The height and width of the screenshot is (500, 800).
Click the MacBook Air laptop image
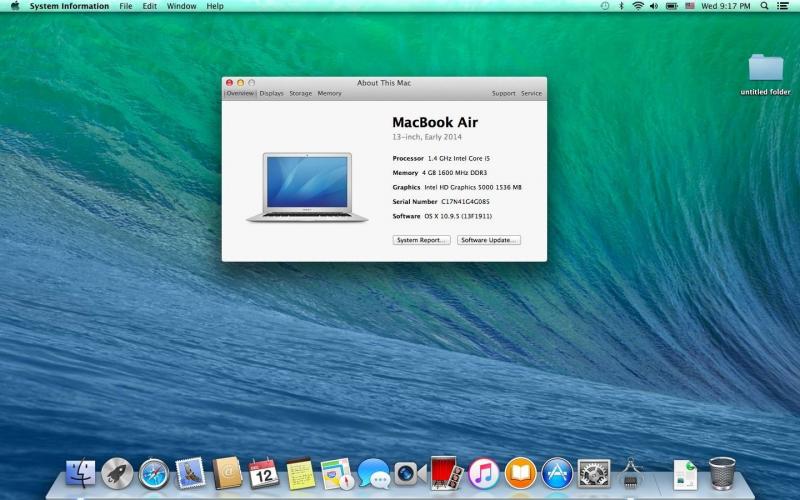coord(307,187)
